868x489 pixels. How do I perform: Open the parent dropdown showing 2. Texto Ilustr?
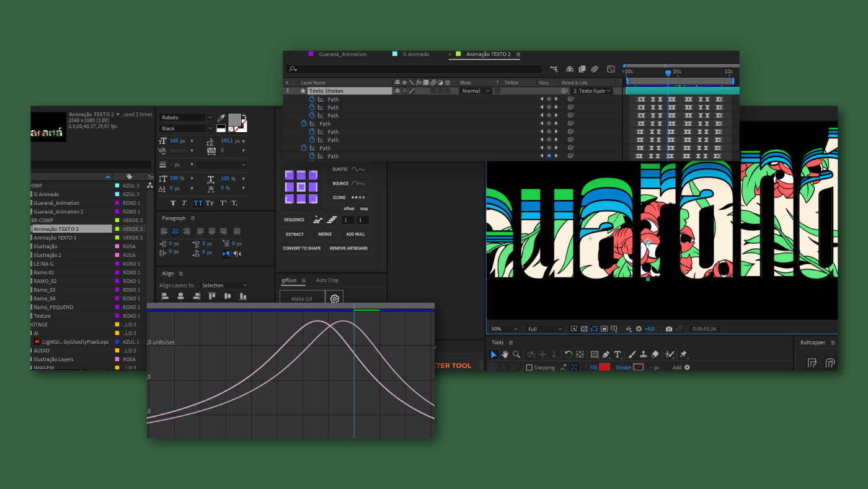[x=592, y=91]
